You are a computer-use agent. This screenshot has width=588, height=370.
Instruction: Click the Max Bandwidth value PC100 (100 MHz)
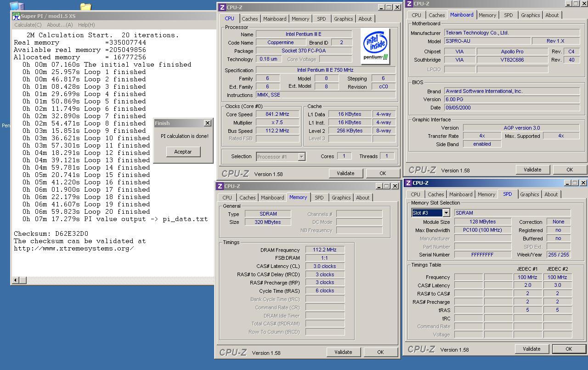pyautogui.click(x=482, y=230)
